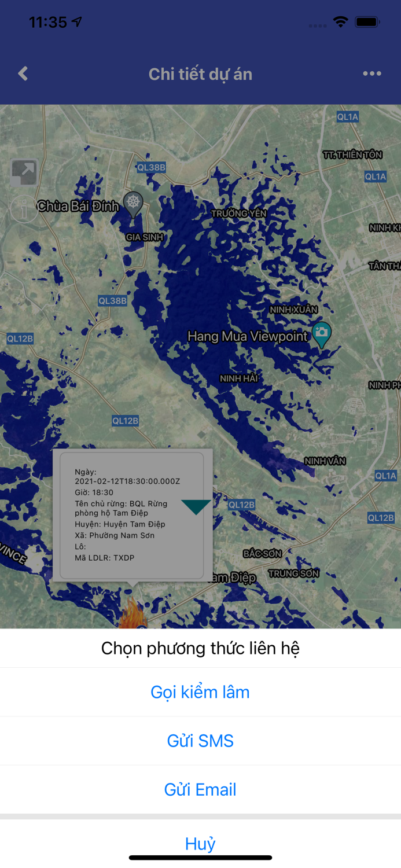The height and width of the screenshot is (868, 401).
Task: Choose Gọi kiểm lâm option
Action: click(x=200, y=692)
